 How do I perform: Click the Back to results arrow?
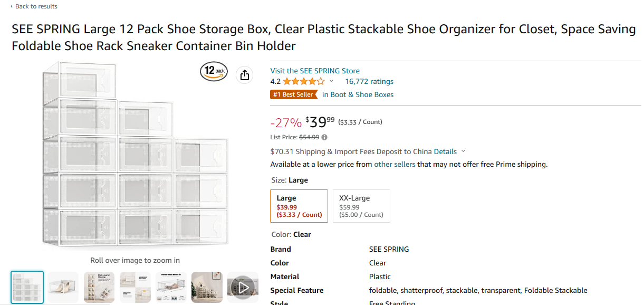(x=12, y=6)
